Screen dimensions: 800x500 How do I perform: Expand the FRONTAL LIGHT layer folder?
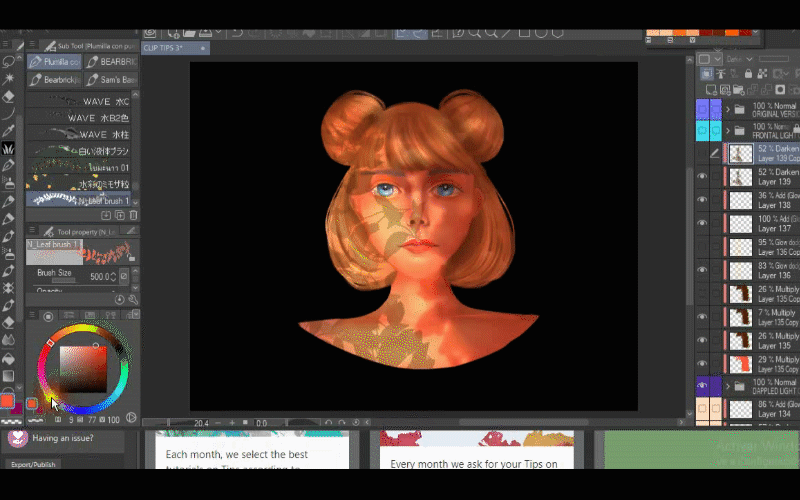pos(728,131)
